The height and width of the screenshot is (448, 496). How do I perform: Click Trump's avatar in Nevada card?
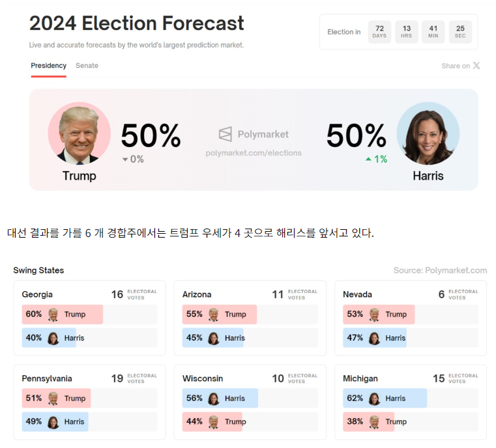click(375, 315)
